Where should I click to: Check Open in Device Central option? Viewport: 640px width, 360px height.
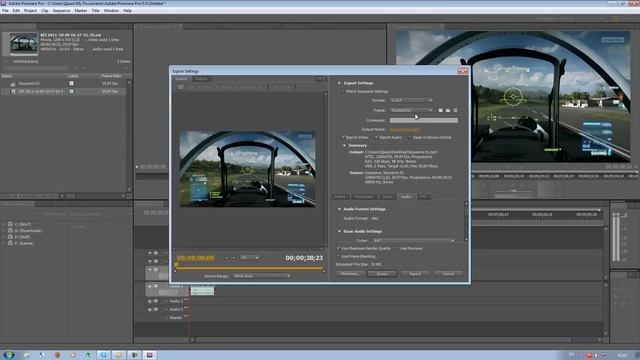click(x=409, y=137)
